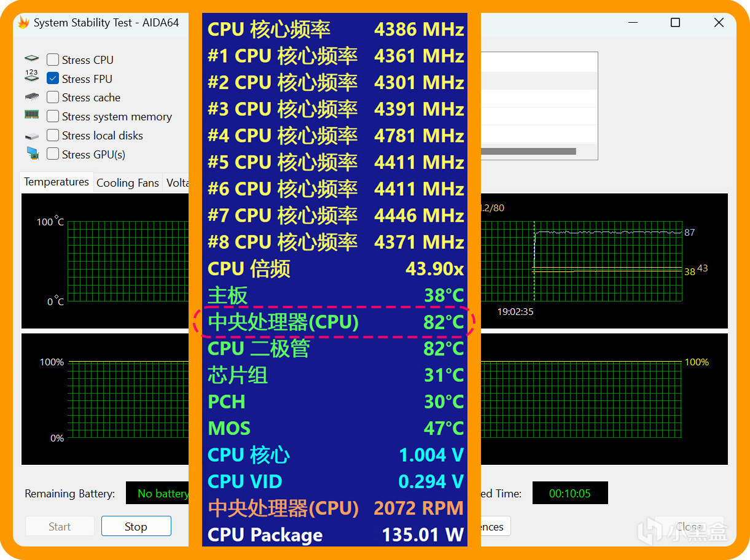Open the partially hidden Voltages tab
The image size is (750, 560).
pos(177,182)
